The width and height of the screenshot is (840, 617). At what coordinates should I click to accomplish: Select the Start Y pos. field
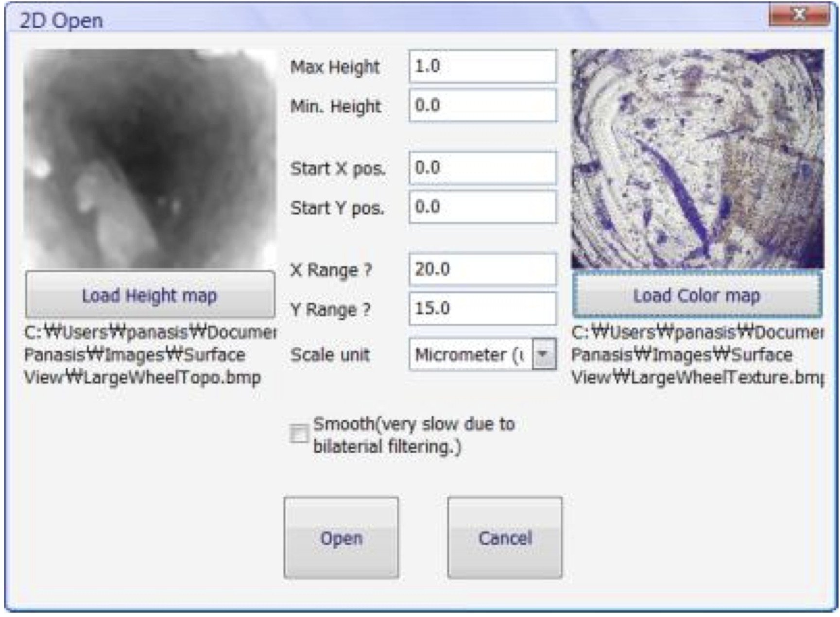(483, 207)
